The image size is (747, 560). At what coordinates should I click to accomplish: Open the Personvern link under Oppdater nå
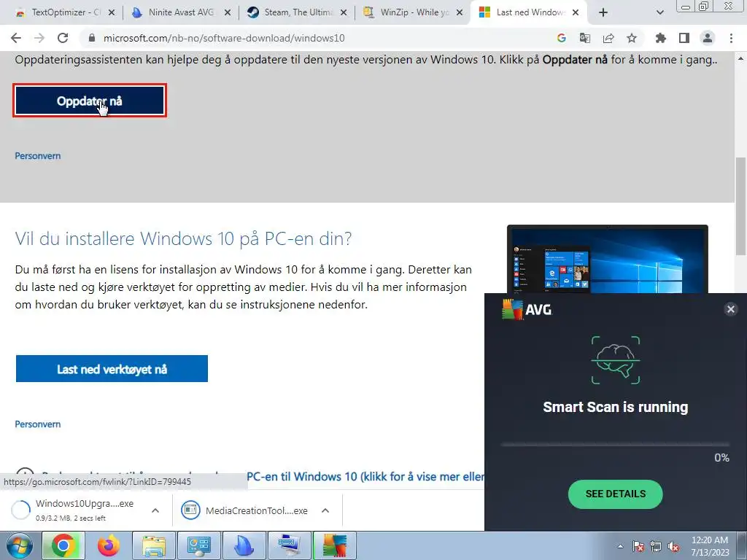click(38, 156)
